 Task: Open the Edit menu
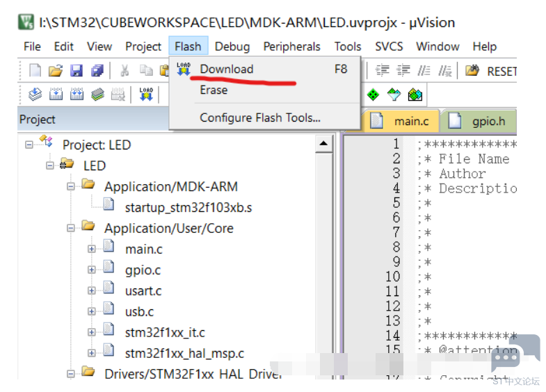click(64, 47)
